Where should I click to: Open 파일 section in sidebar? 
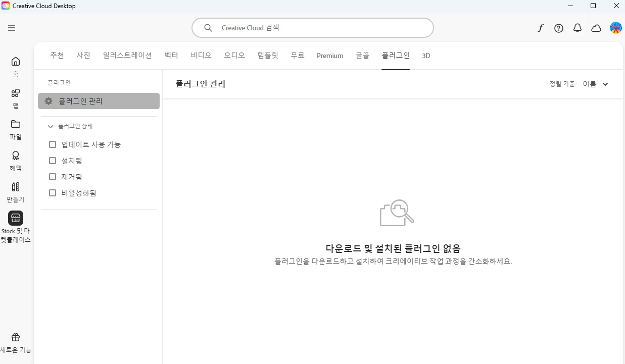[16, 130]
